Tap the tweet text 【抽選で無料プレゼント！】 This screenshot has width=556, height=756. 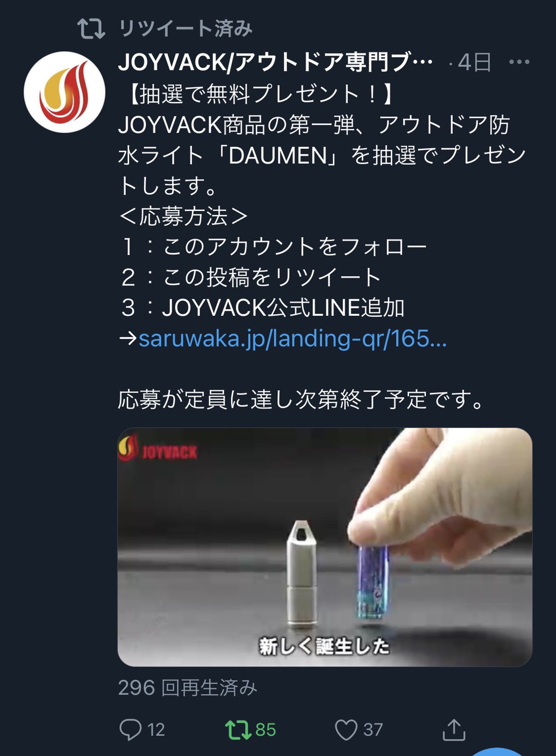[261, 94]
